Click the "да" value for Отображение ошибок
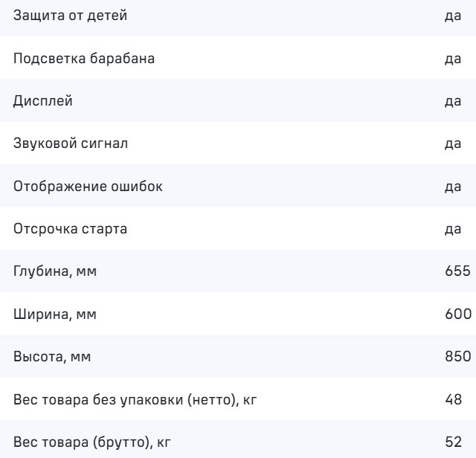The width and height of the screenshot is (476, 458). 452,187
